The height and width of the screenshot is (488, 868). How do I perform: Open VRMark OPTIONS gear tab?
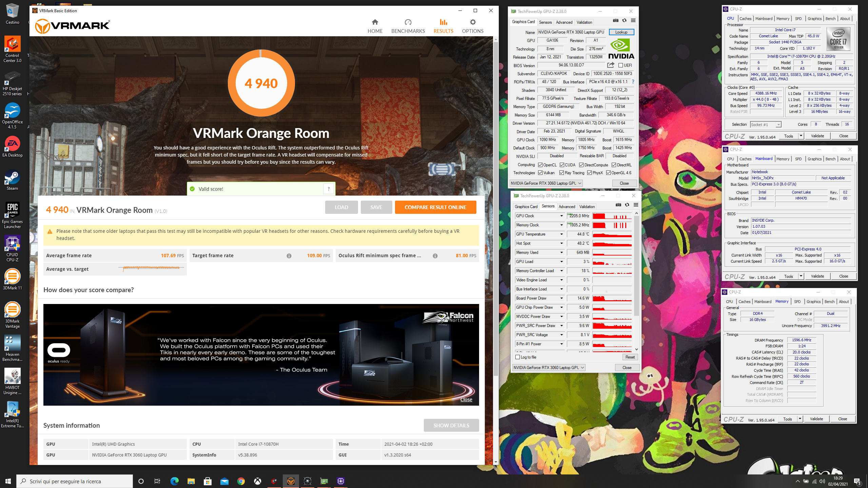pyautogui.click(x=473, y=26)
